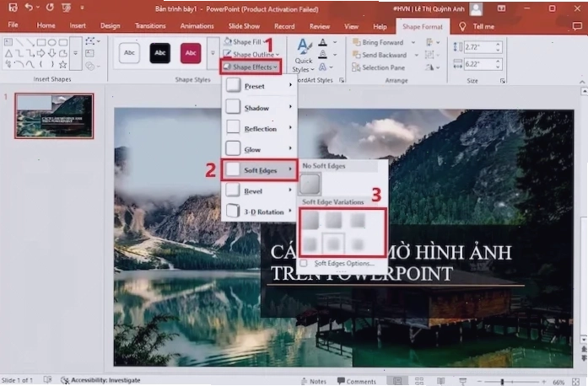588x386 pixels.
Task: Open the Reflection submenu
Action: (259, 129)
